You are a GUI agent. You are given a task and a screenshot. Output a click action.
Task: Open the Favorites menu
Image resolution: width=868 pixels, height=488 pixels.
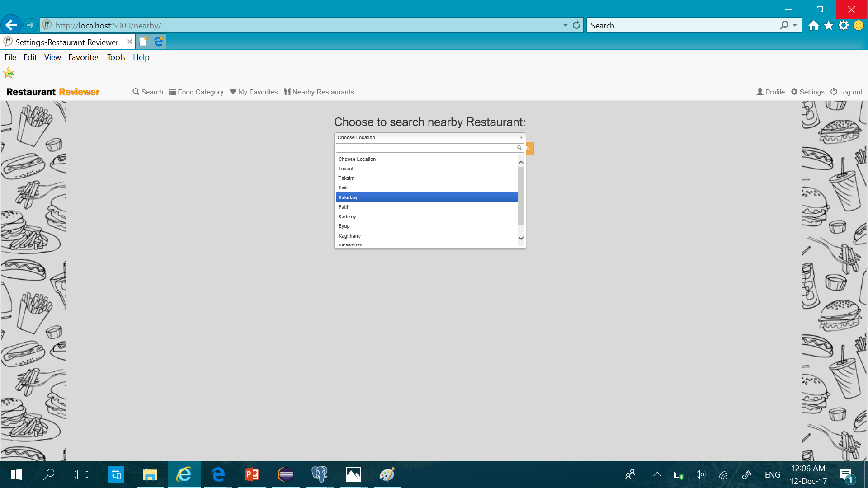(84, 57)
